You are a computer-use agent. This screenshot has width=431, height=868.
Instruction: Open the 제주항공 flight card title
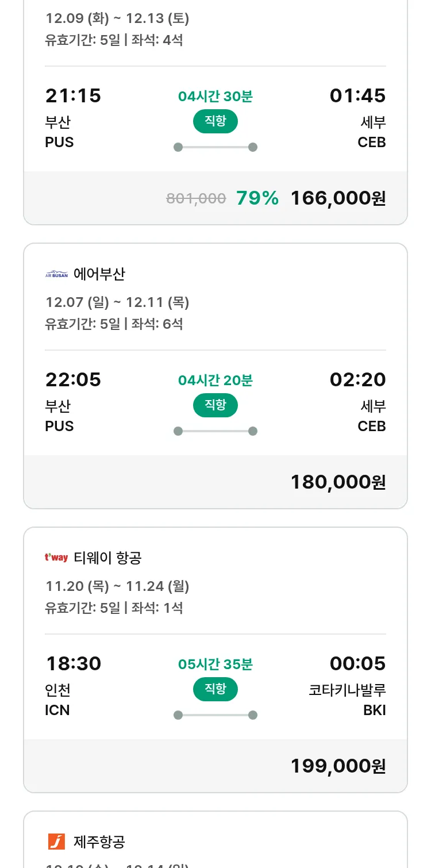point(99,842)
